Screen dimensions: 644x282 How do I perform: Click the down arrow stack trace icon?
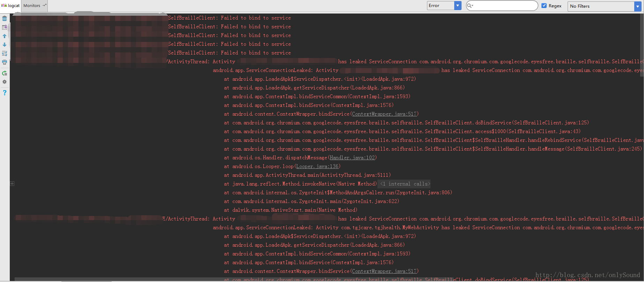pos(5,45)
